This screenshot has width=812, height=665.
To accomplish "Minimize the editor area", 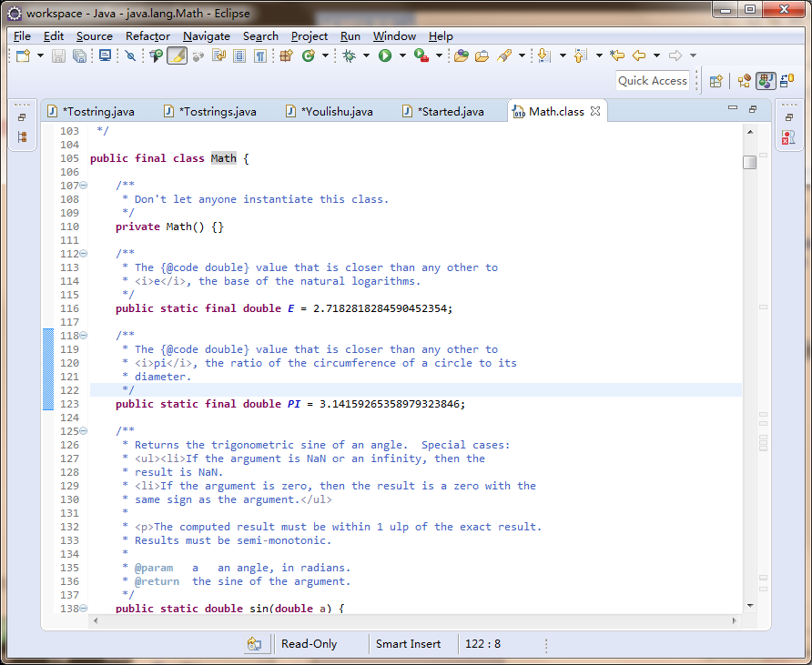I will click(x=733, y=108).
